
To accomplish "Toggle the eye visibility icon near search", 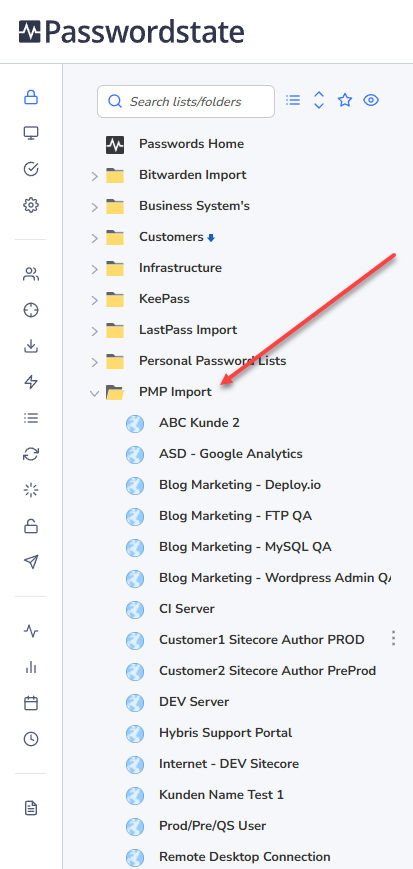I will point(371,100).
